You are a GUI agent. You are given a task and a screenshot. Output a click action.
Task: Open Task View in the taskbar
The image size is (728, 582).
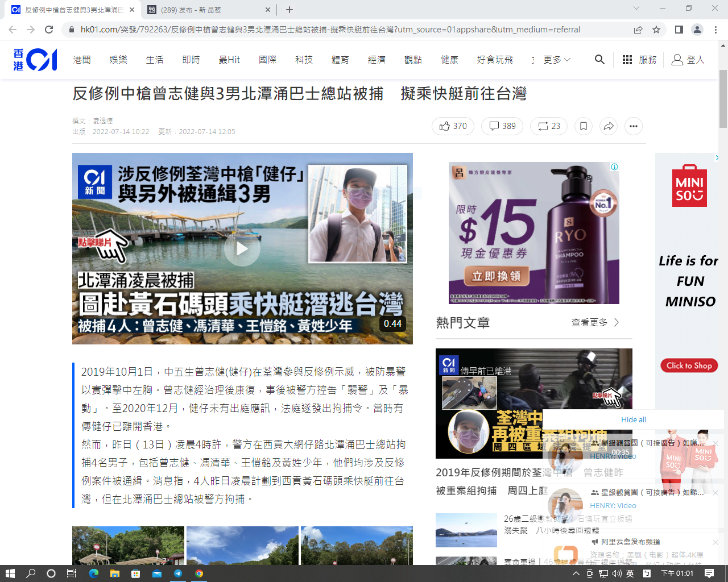coord(72,573)
